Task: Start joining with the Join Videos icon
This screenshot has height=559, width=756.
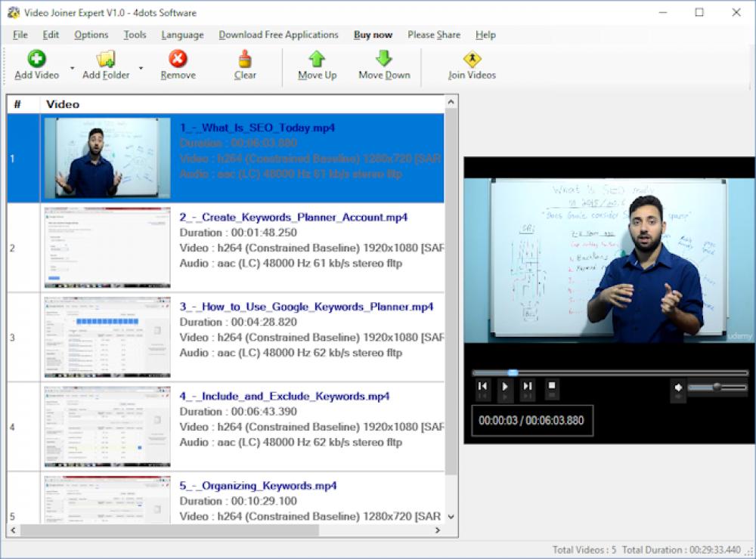Action: click(471, 64)
